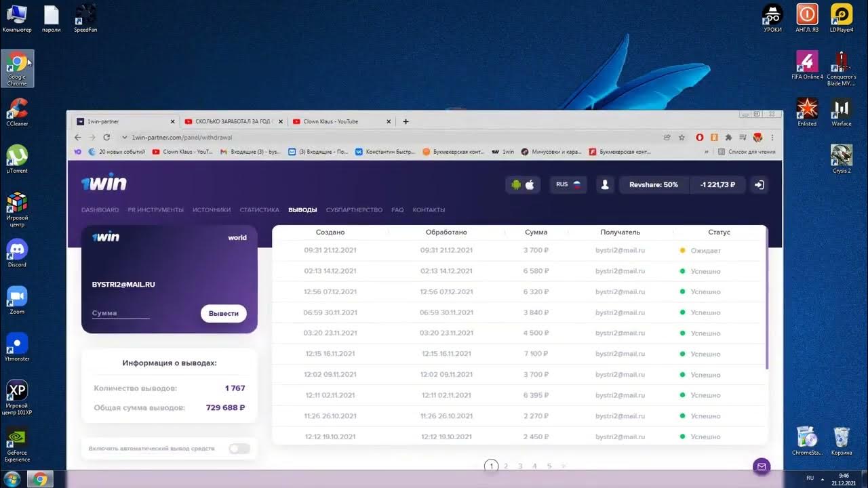Image resolution: width=868 pixels, height=488 pixels.
Task: Open СУБПАРТНЕРСТВО menu item
Action: pyautogui.click(x=354, y=210)
